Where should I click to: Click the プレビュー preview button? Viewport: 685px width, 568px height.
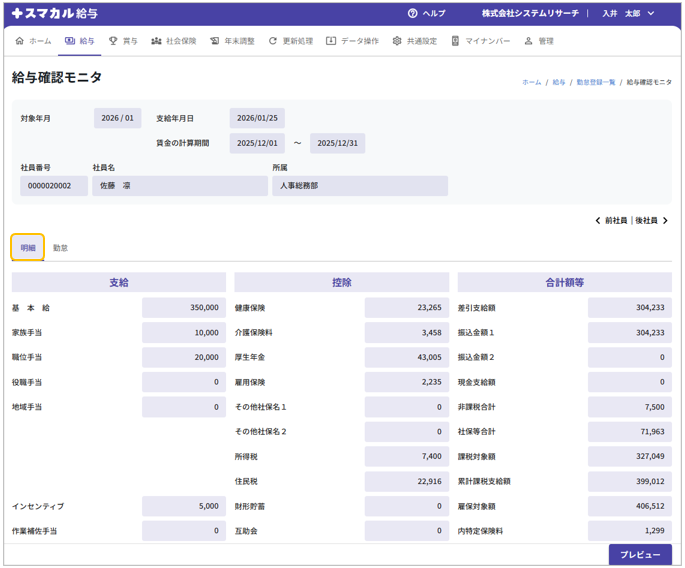640,555
